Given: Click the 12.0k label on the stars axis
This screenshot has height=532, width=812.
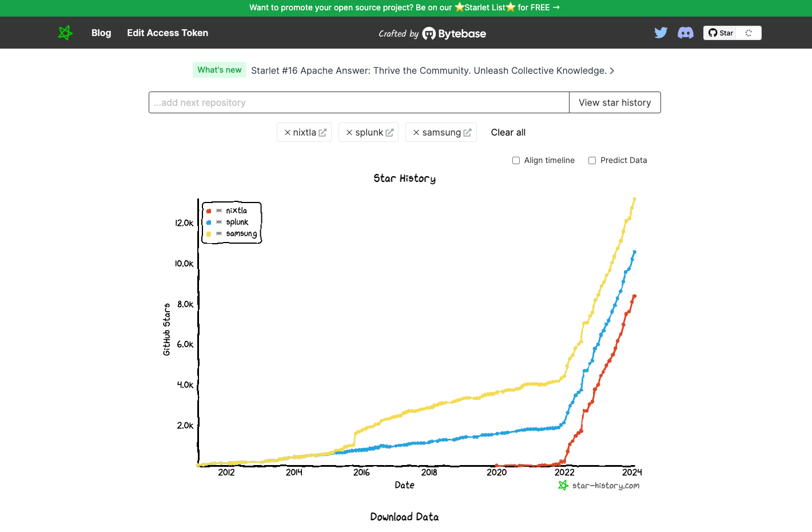Looking at the screenshot, I should tap(184, 223).
